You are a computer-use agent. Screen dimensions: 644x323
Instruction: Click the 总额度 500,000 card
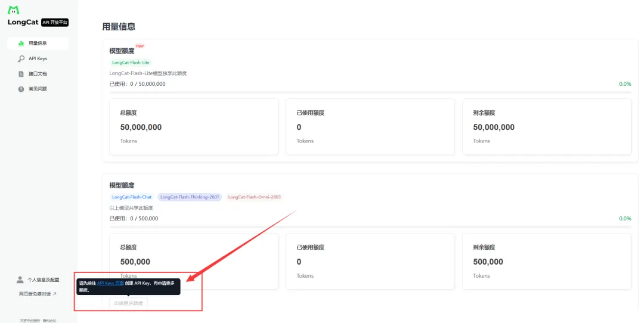(x=194, y=261)
